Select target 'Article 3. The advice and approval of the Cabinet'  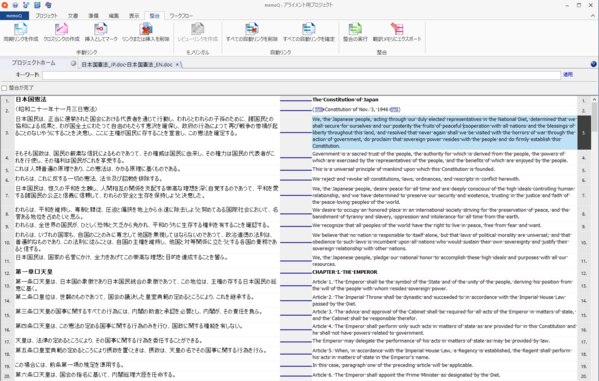click(x=444, y=315)
